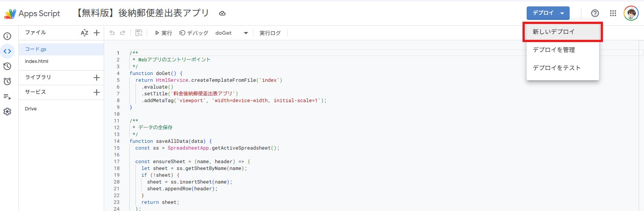Open the index.html file
The height and width of the screenshot is (211, 644).
(37, 61)
